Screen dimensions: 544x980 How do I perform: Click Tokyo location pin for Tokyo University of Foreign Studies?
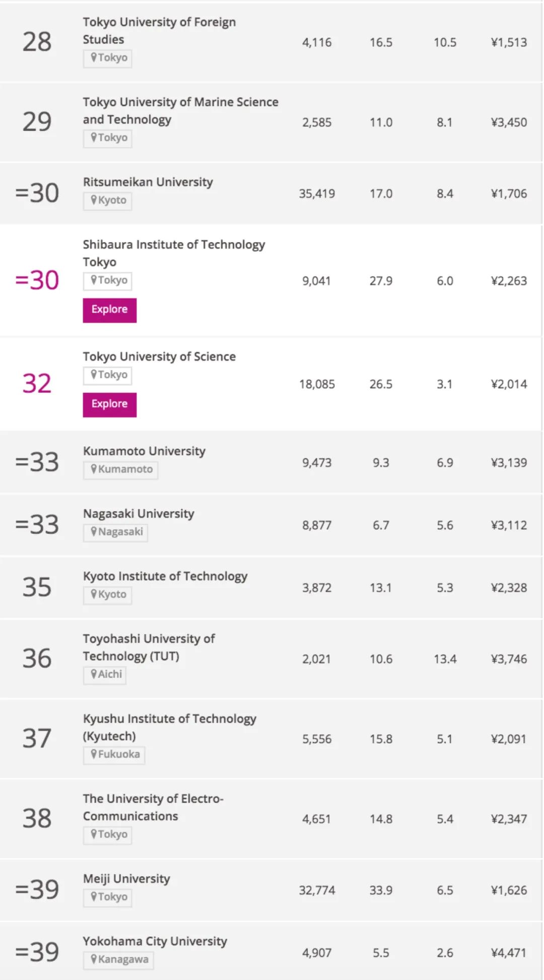coord(108,58)
